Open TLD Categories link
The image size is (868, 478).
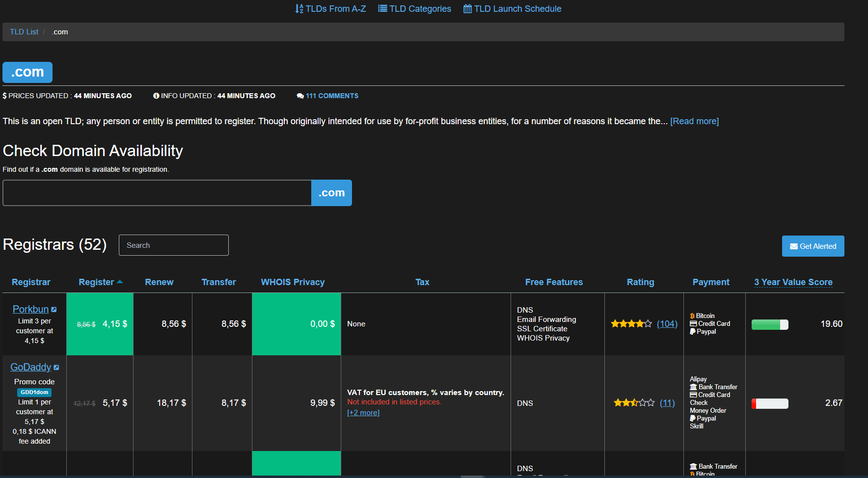(x=414, y=9)
